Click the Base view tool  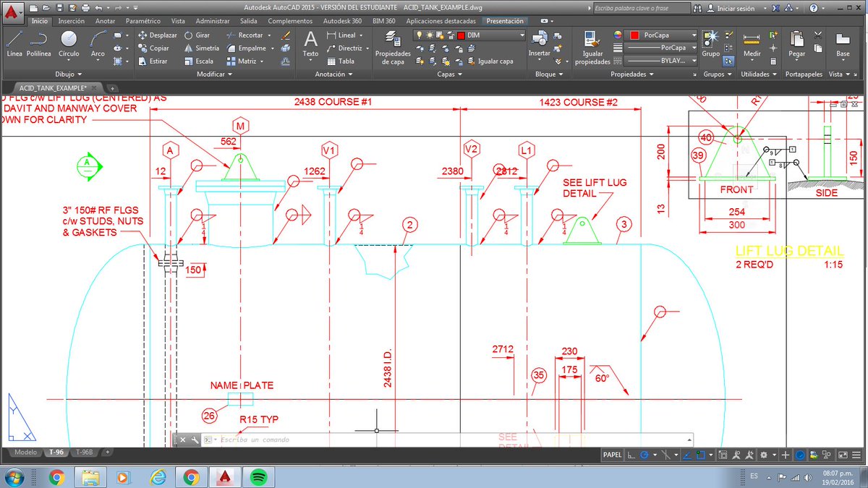click(x=843, y=45)
